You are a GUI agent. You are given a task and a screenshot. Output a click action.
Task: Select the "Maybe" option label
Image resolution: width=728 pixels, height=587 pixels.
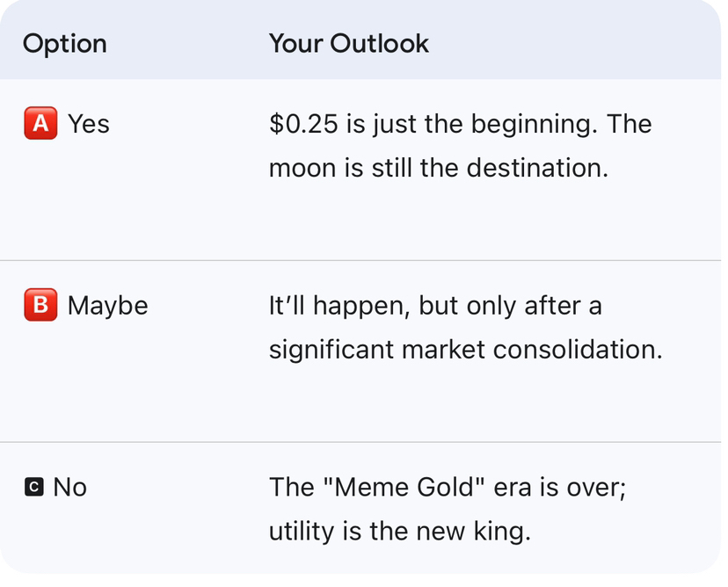coord(107,306)
